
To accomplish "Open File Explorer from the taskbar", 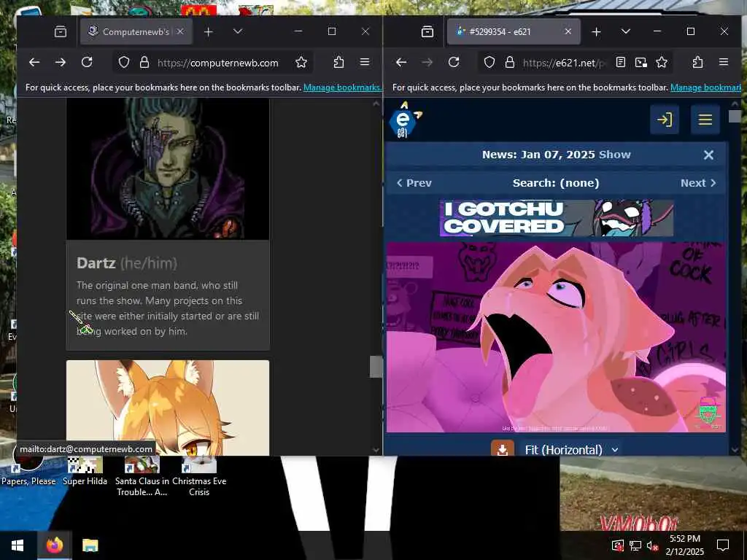I will pyautogui.click(x=90, y=545).
